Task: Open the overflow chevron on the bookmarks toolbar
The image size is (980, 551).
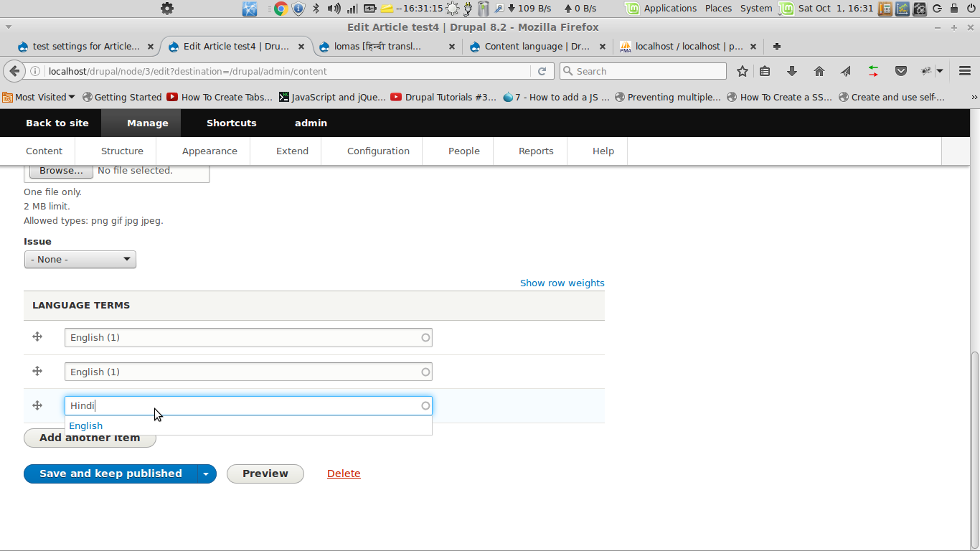Action: 974,96
